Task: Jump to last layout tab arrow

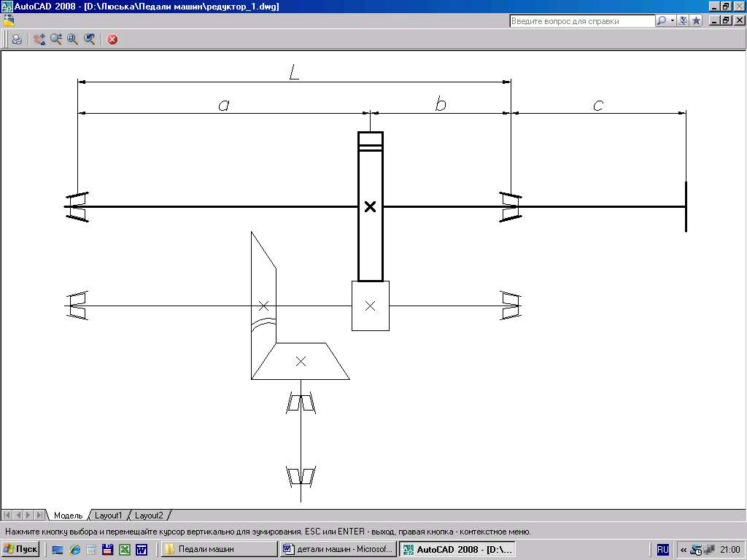Action: 39,516
